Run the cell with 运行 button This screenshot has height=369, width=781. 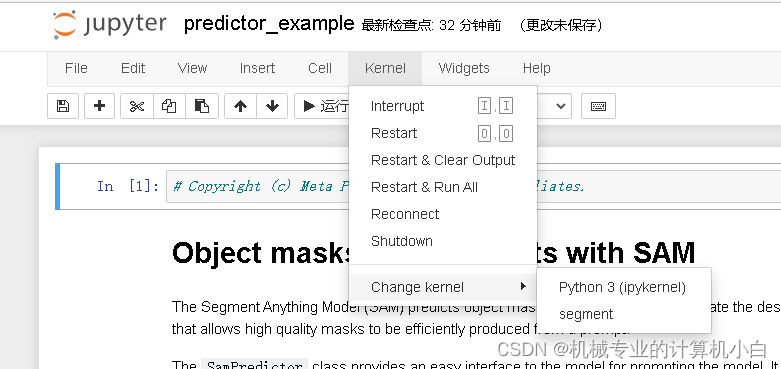pyautogui.click(x=323, y=106)
